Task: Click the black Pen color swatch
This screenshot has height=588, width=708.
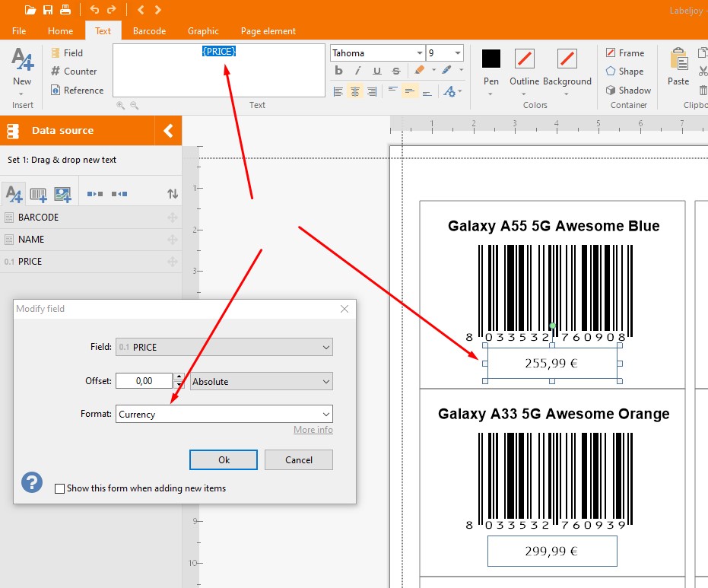Action: point(491,59)
